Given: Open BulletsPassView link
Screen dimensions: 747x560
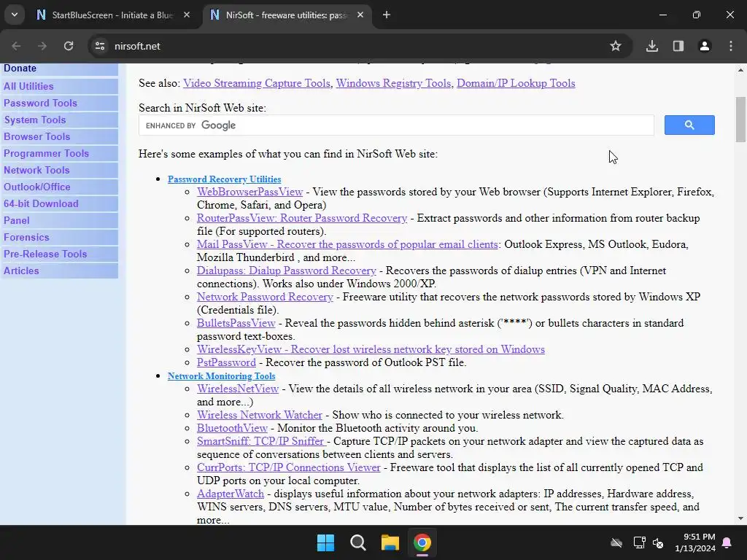Looking at the screenshot, I should tap(236, 323).
